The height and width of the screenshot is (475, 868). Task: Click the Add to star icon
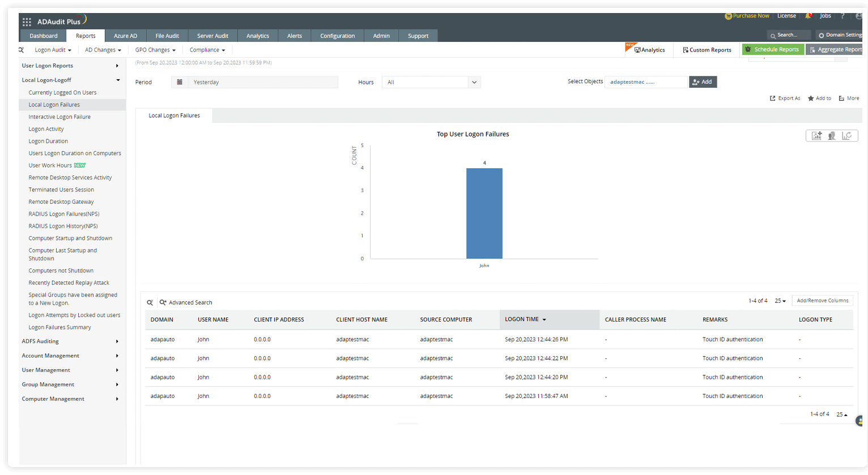click(x=811, y=99)
